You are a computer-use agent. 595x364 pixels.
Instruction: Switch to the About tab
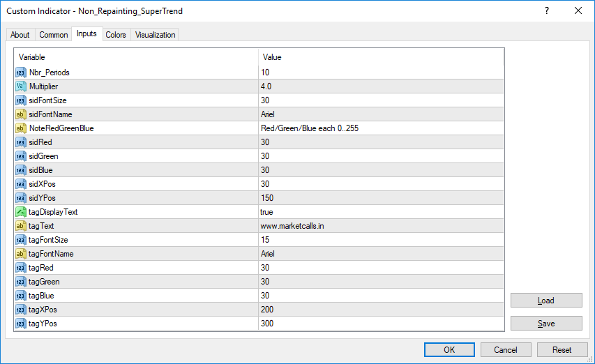pyautogui.click(x=20, y=35)
